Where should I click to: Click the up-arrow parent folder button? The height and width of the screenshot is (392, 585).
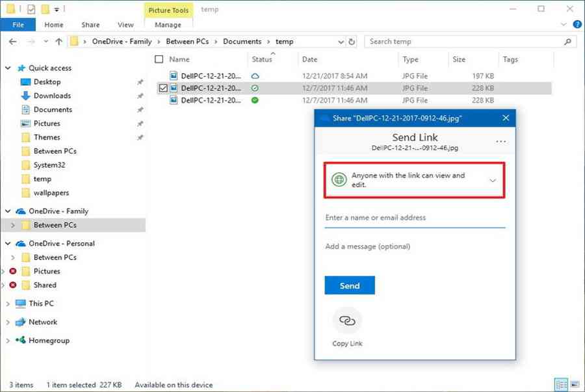click(x=58, y=42)
